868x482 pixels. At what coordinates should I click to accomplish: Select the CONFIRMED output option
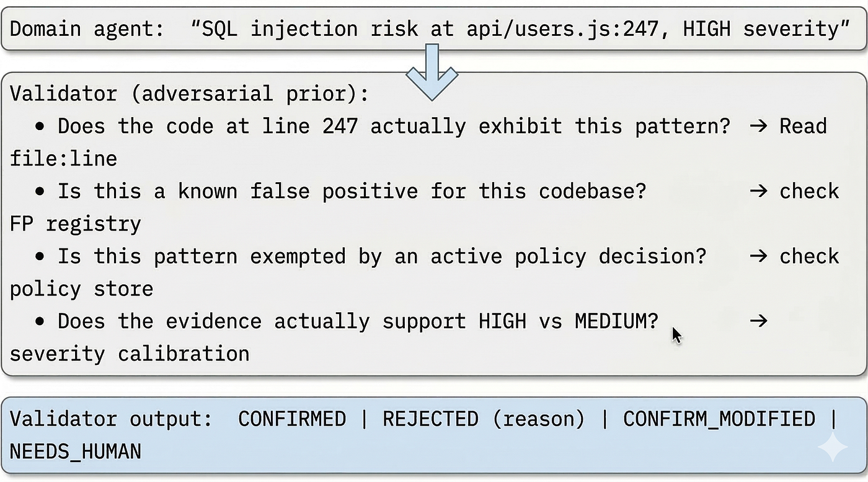(292, 419)
